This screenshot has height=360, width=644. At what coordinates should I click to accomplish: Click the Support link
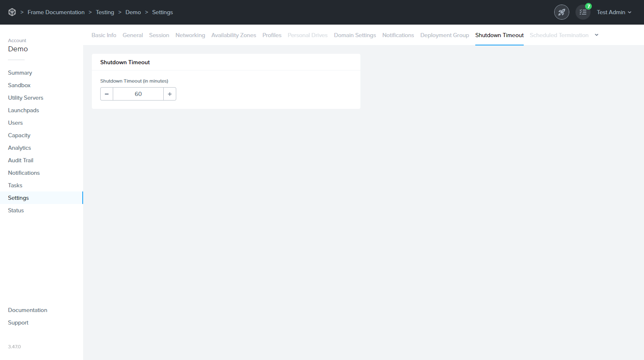pos(18,322)
